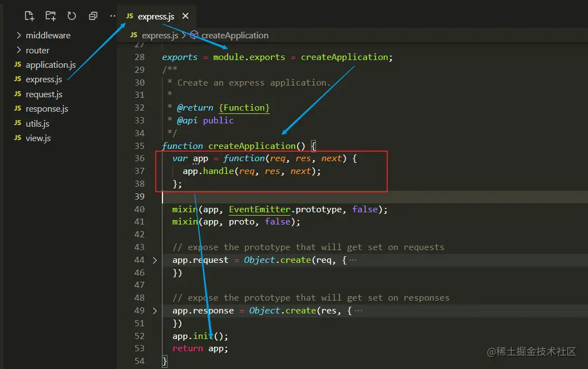The width and height of the screenshot is (588, 369).
Task: Click the New Folder icon in explorer toolbar
Action: (x=51, y=16)
